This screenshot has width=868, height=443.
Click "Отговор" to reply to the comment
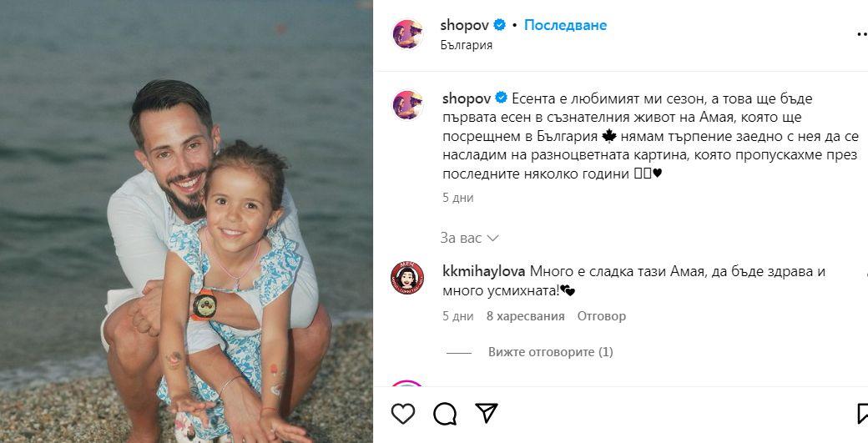tap(602, 316)
